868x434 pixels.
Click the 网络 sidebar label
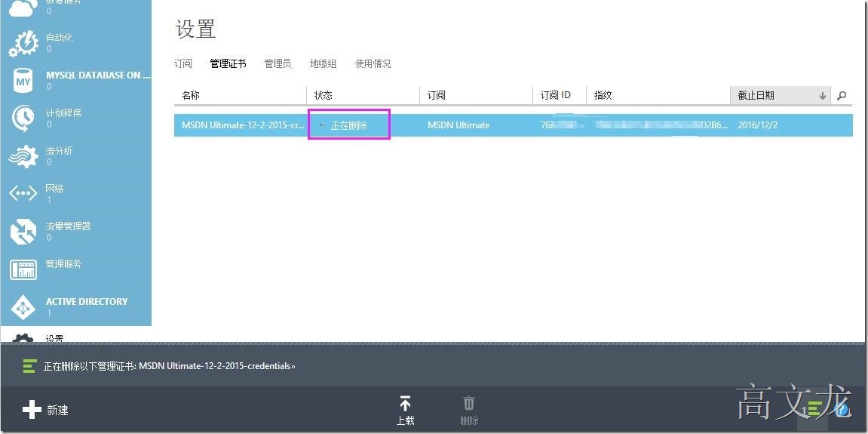pos(55,189)
